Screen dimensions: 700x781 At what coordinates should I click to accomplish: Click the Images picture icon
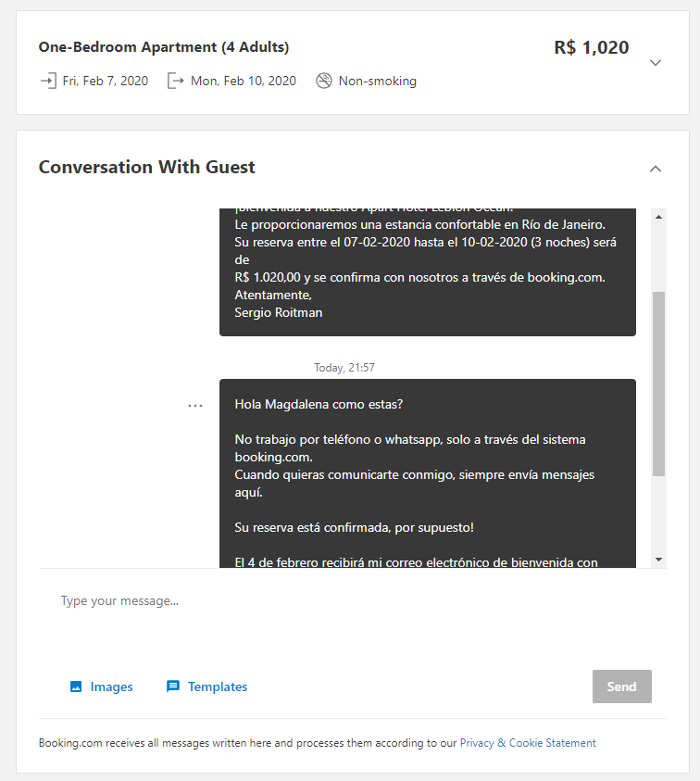tap(76, 687)
